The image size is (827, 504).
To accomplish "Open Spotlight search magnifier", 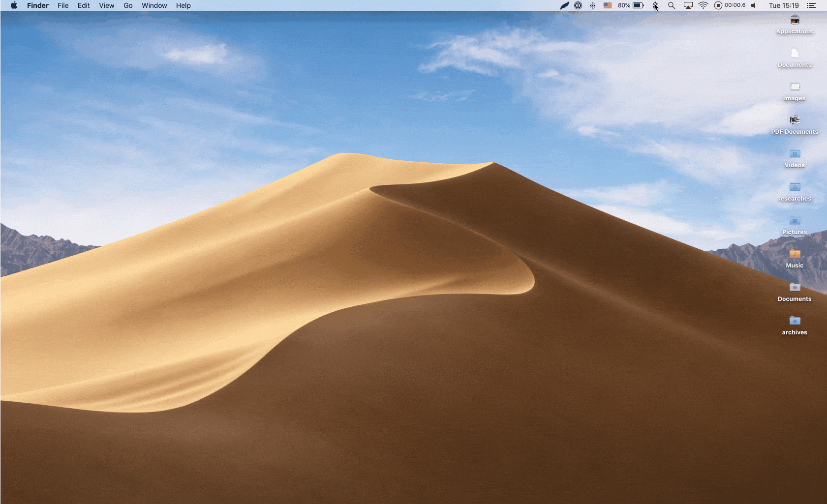I will point(672,5).
